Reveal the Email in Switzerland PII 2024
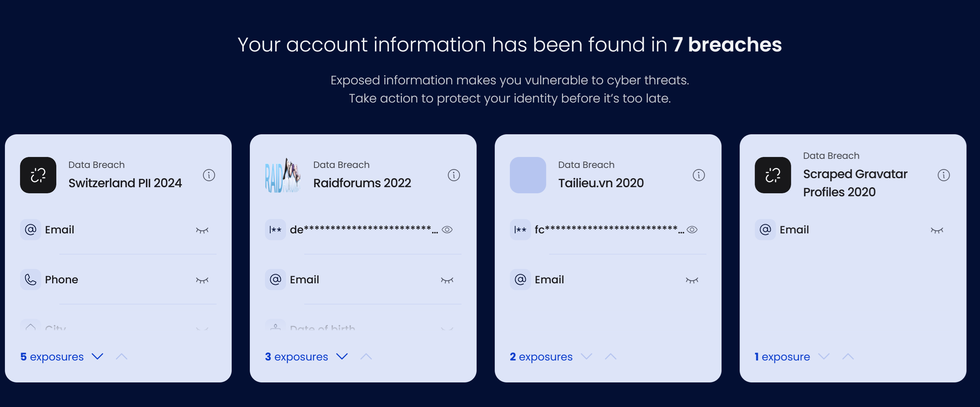 coord(202,230)
